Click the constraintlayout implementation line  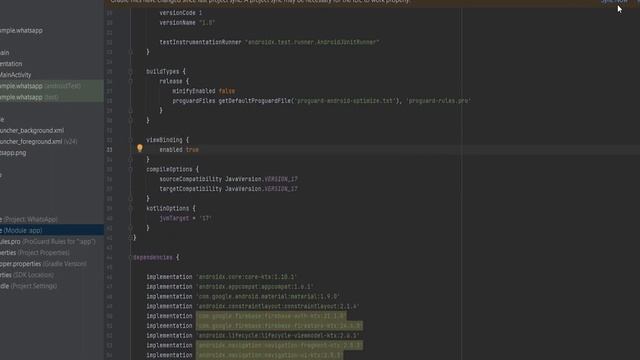253,307
